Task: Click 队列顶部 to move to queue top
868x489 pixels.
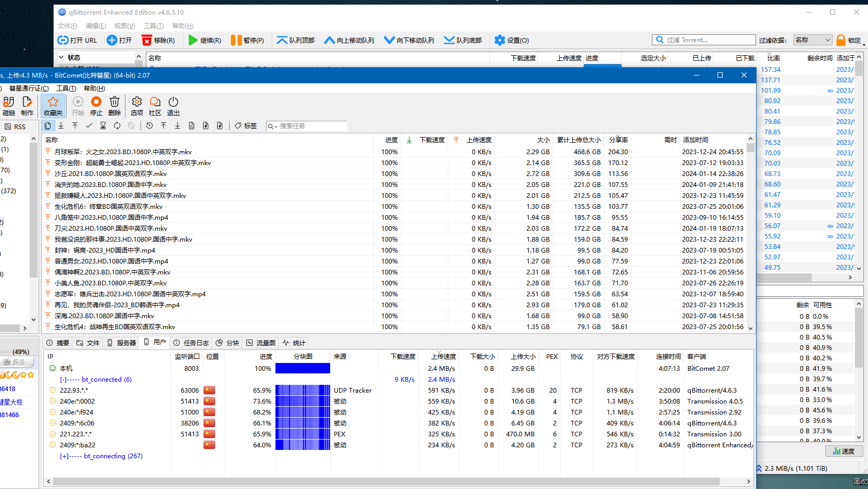Action: [296, 40]
